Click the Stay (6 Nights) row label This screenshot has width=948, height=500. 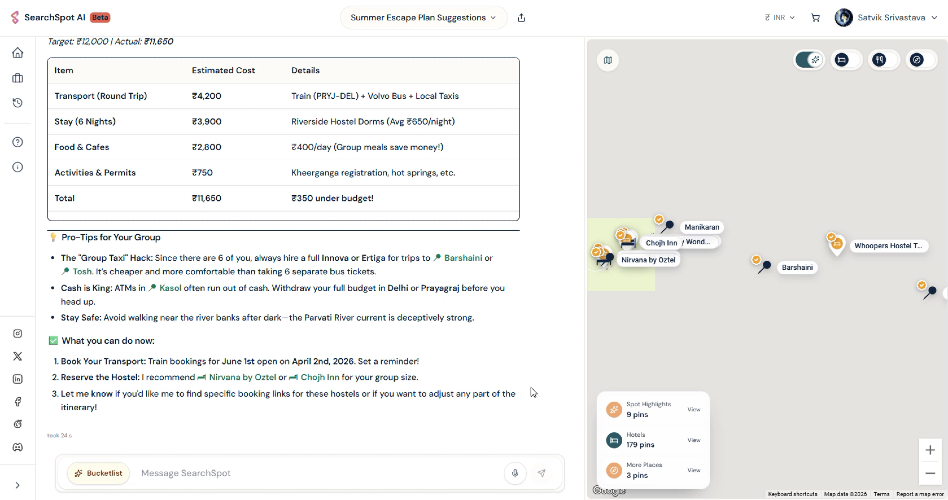(85, 122)
